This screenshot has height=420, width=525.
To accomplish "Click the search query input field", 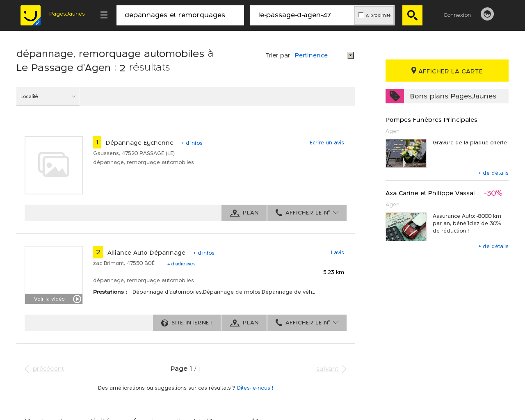I will tap(180, 15).
